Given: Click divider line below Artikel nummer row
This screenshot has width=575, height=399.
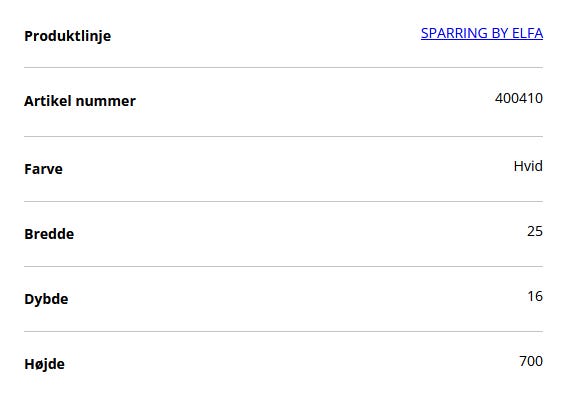Looking at the screenshot, I should [283, 136].
